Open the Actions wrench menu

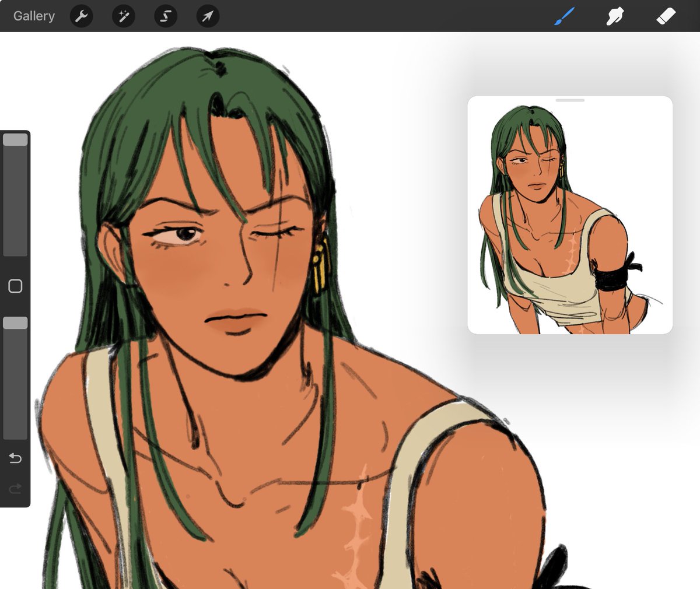(x=82, y=16)
